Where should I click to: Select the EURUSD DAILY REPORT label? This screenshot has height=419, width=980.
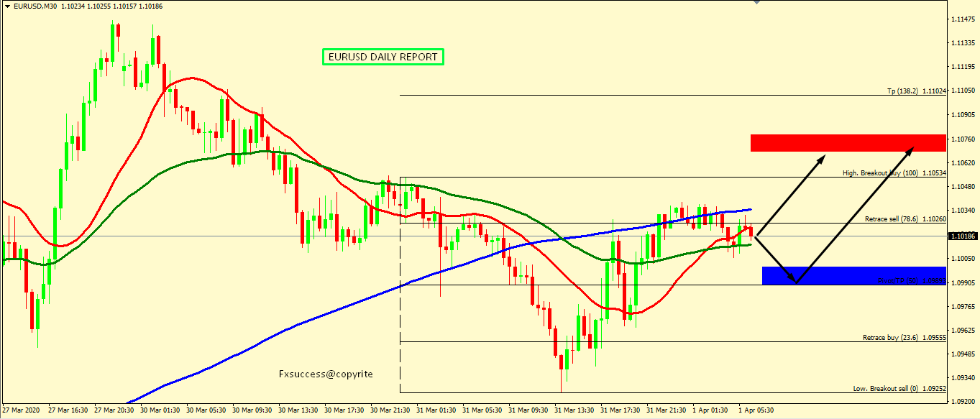point(383,57)
